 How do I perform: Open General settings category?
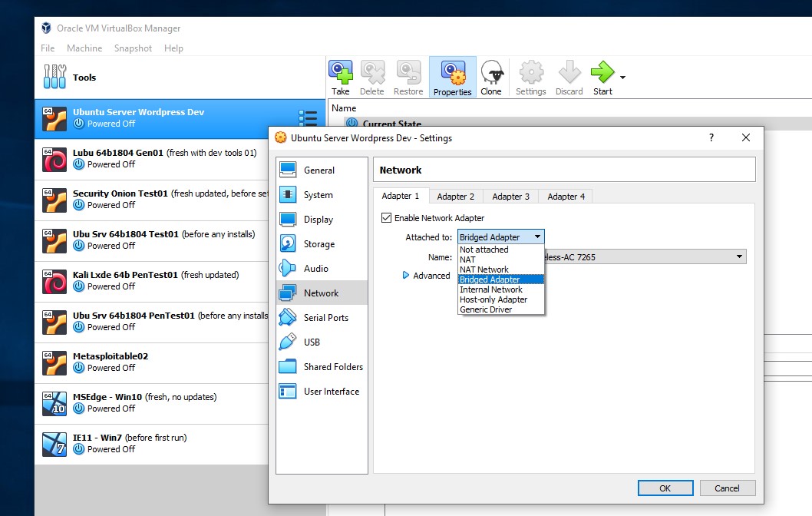(x=322, y=170)
